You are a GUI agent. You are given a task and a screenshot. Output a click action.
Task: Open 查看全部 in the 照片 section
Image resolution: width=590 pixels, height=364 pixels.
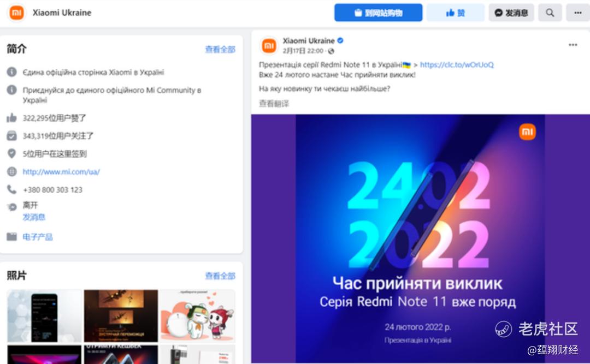coord(220,276)
